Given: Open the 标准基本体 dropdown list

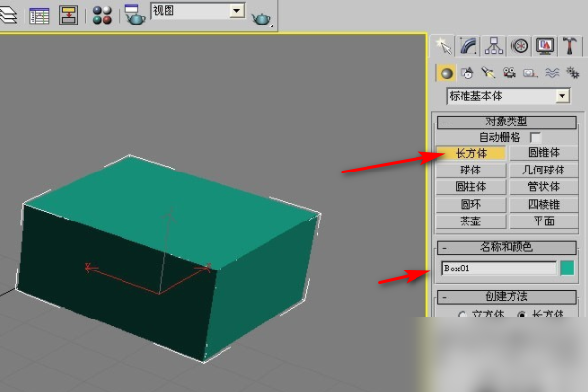Looking at the screenshot, I should [509, 96].
